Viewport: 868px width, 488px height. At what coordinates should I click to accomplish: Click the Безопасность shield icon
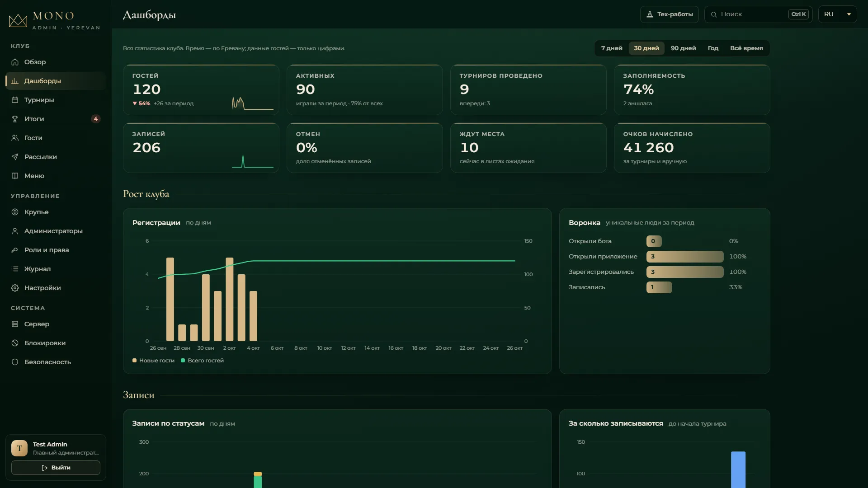point(15,362)
